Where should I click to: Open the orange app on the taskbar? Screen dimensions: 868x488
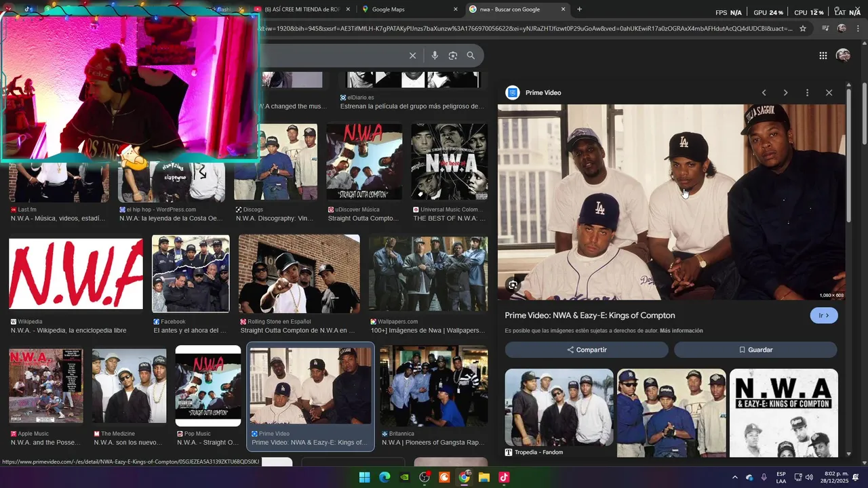445,477
